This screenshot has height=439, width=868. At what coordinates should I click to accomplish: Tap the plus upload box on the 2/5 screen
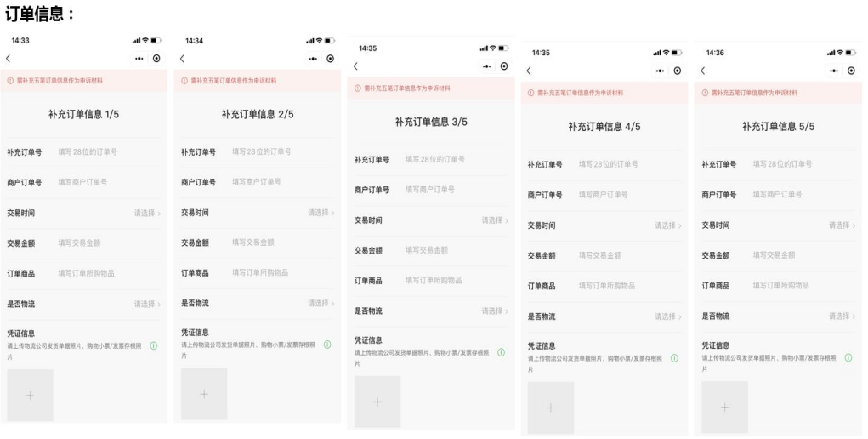click(204, 393)
